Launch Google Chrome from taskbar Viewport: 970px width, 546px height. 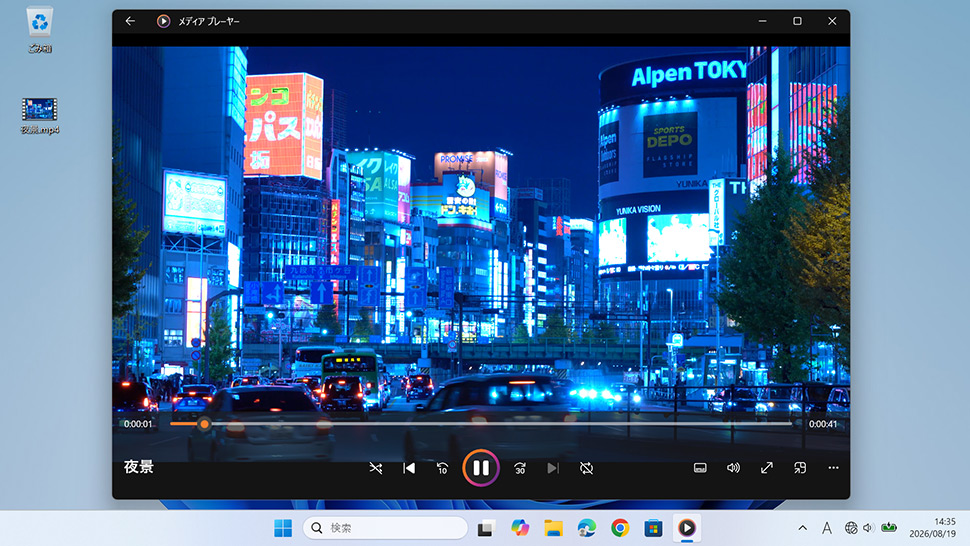point(620,528)
